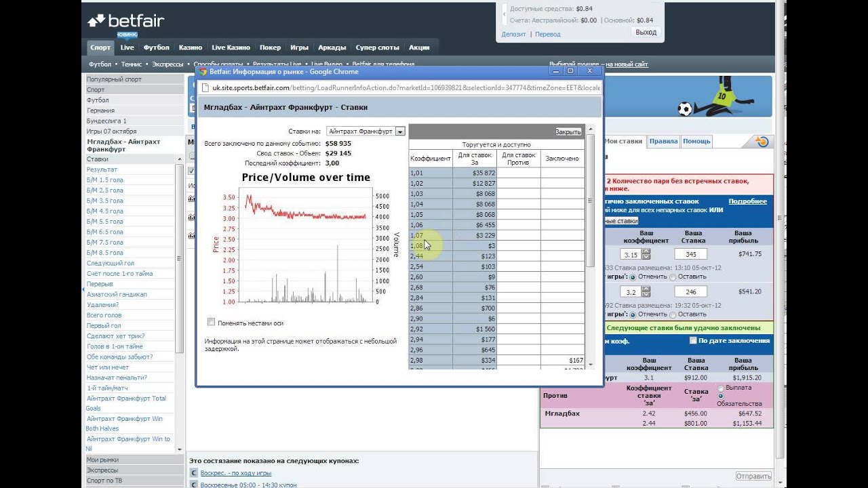
Task: Select 'Отменить' radio for 3.15 bet
Action: click(633, 277)
